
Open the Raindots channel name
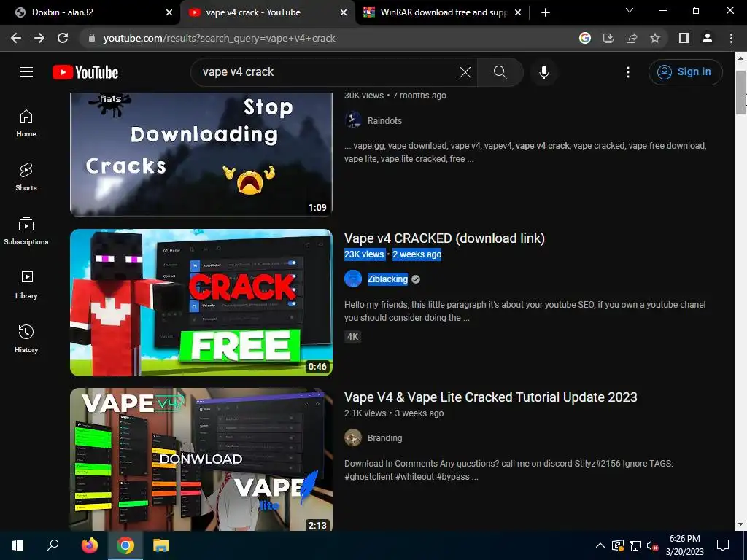[384, 121]
